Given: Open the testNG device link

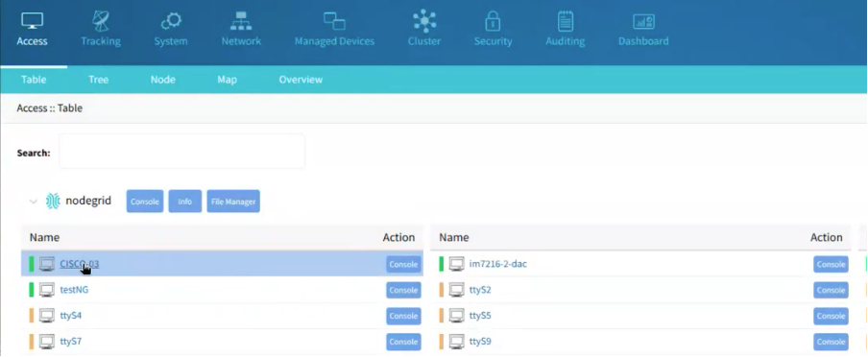Looking at the screenshot, I should click(x=74, y=290).
